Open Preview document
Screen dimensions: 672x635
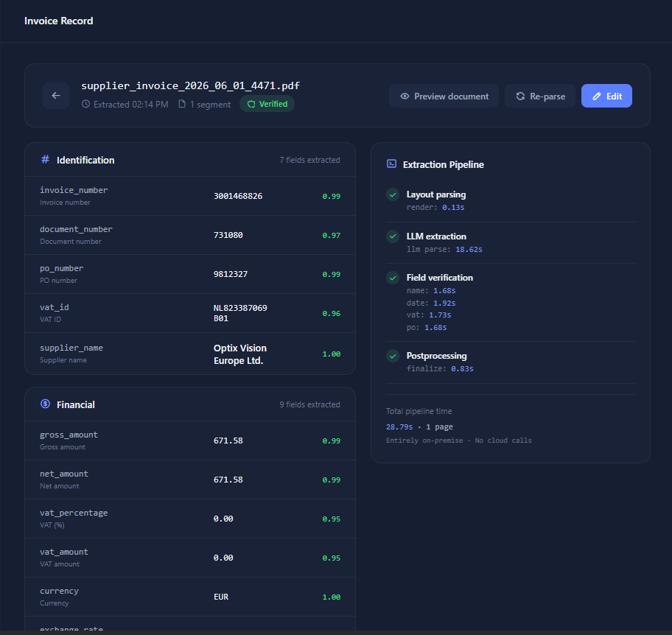444,96
